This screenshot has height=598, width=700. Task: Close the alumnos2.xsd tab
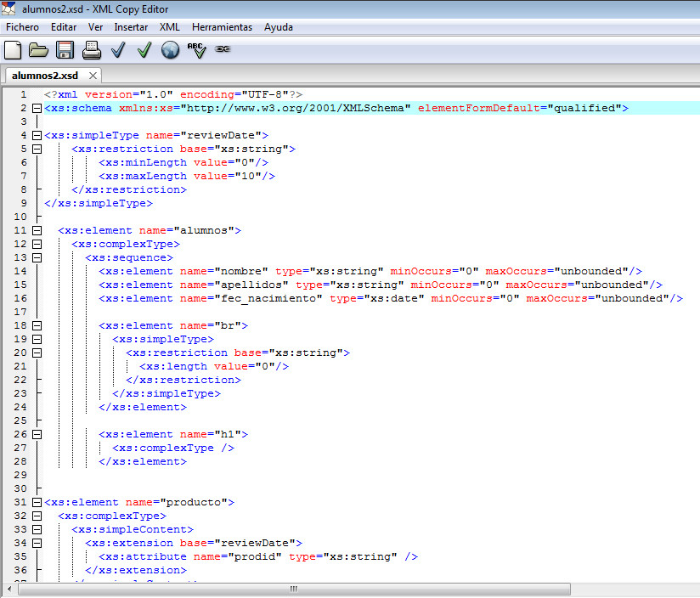tap(93, 76)
